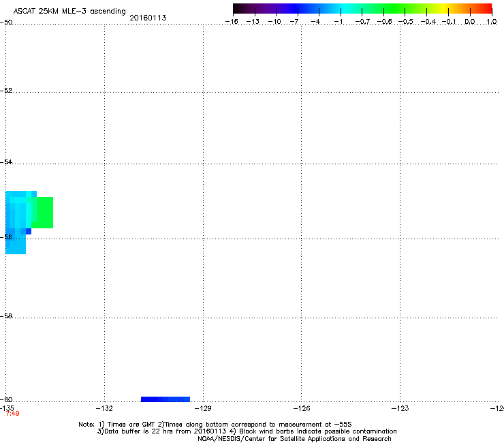Select the -0.5 color bar label

pos(406,22)
